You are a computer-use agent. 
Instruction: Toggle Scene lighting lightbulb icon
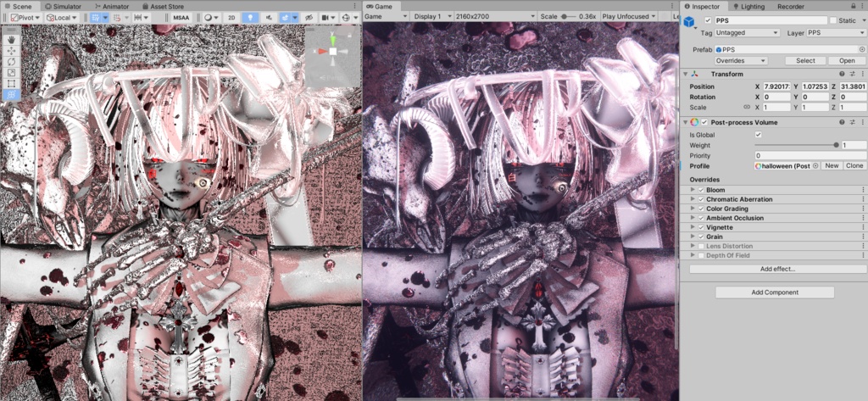tap(250, 18)
